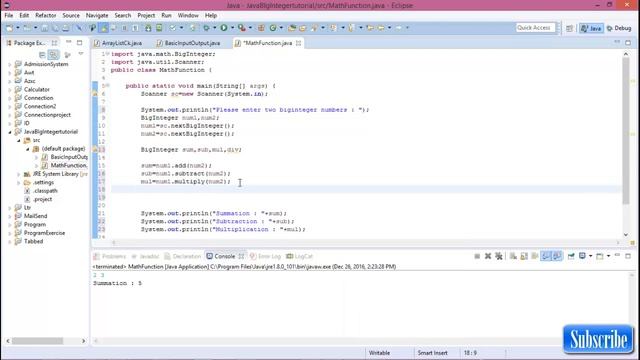Viewport: 640px width, 360px height.
Task: Click the Print toolbar icon
Action: (65, 28)
